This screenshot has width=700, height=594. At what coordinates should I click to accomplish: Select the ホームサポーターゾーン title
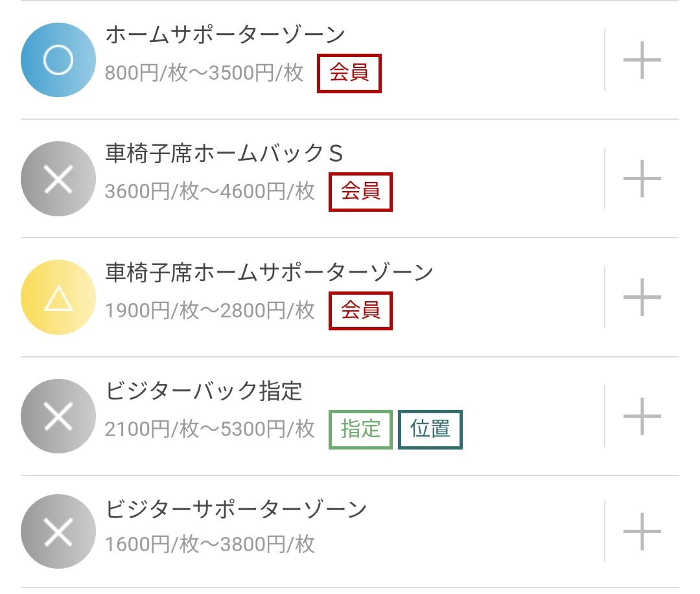click(x=225, y=35)
